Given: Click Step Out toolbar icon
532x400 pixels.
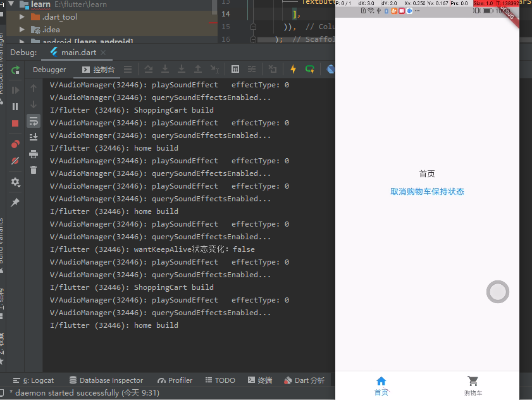Looking at the screenshot, I should coord(198,69).
